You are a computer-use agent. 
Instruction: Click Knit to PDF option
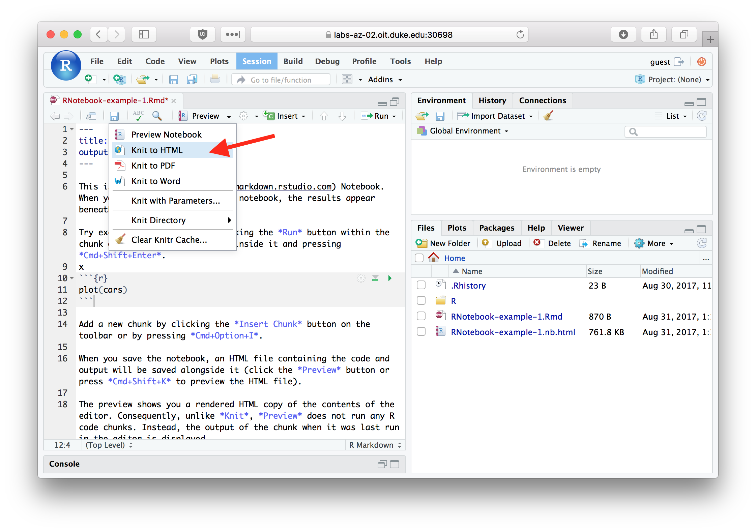point(152,167)
